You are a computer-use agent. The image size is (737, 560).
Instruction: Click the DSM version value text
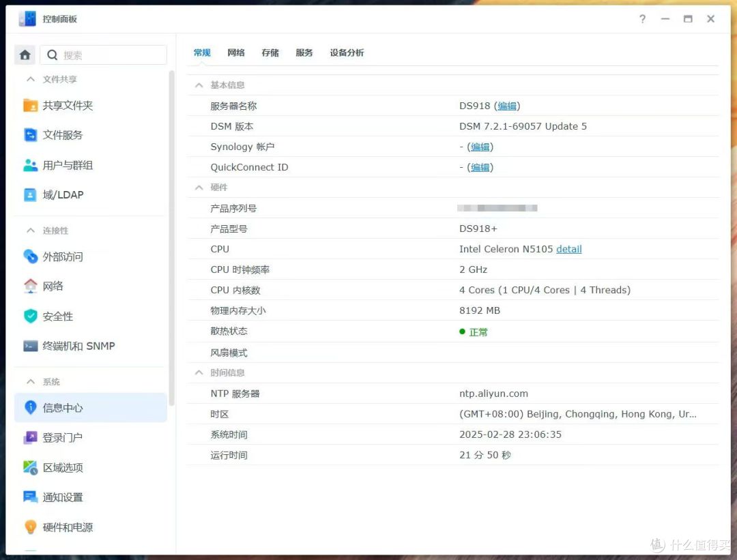(523, 126)
